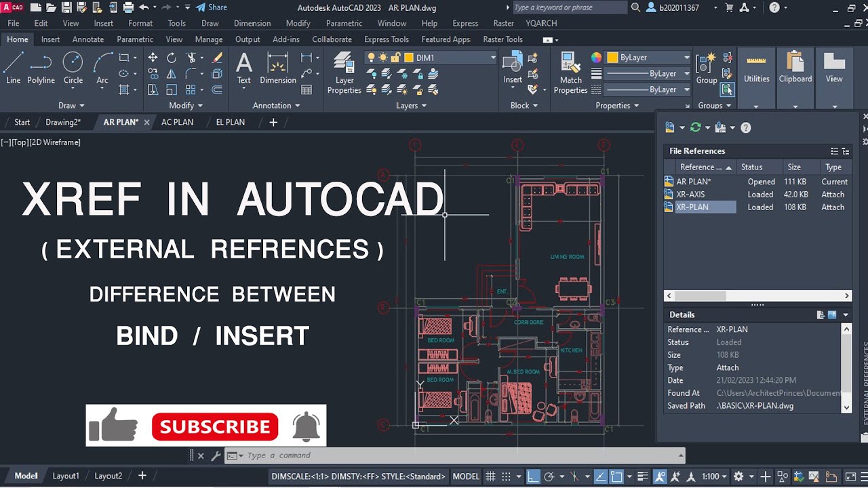Screen dimensions: 868x488
Task: Activate the Rotate tool
Action: pyautogui.click(x=172, y=58)
